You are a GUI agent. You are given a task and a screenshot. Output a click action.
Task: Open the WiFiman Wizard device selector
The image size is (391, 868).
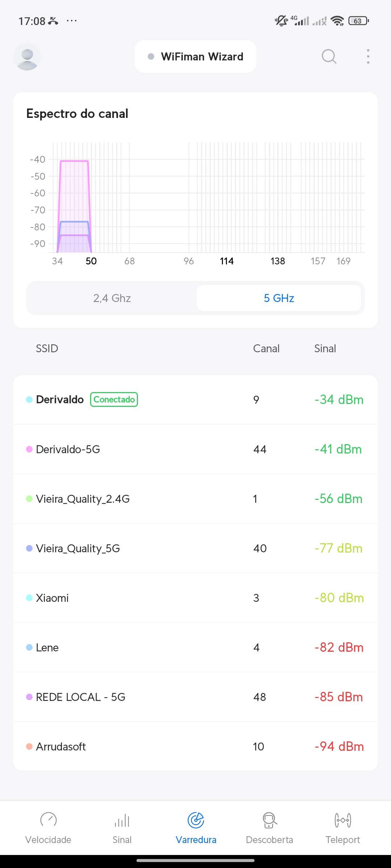click(195, 56)
